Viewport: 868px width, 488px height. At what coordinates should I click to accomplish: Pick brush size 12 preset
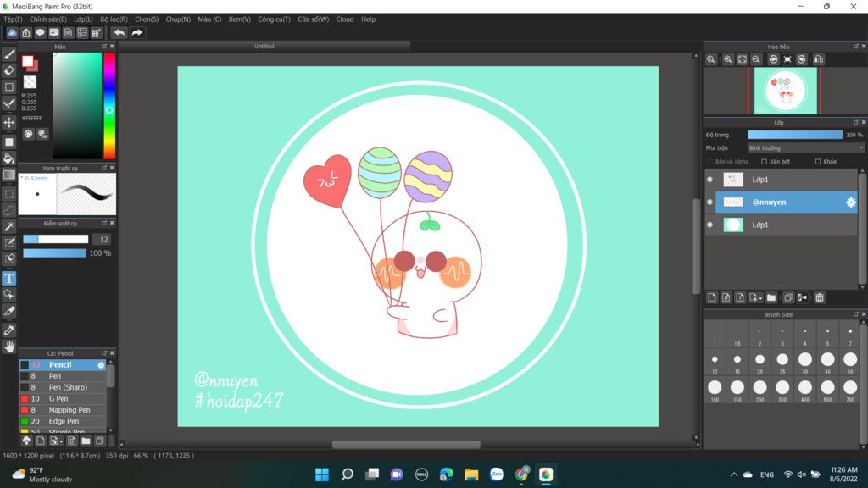point(715,363)
